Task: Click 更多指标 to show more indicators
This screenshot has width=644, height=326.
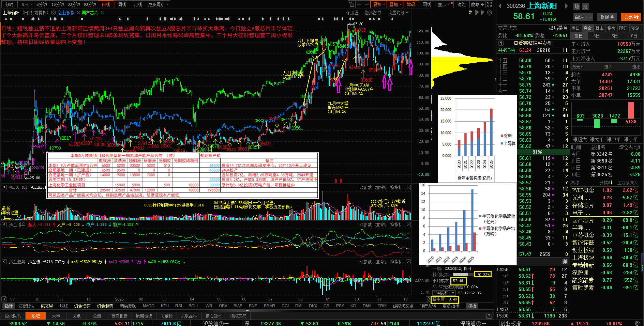Action: [451, 306]
